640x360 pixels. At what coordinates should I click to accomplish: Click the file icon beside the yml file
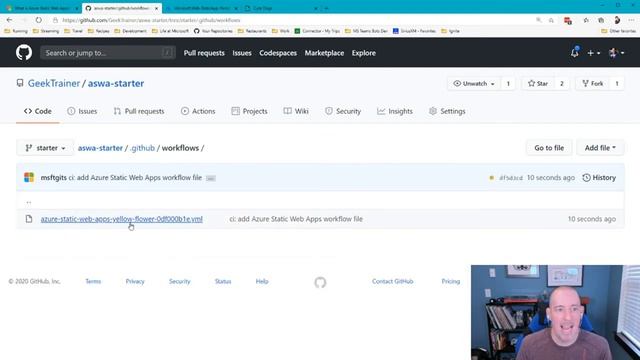coord(29,219)
